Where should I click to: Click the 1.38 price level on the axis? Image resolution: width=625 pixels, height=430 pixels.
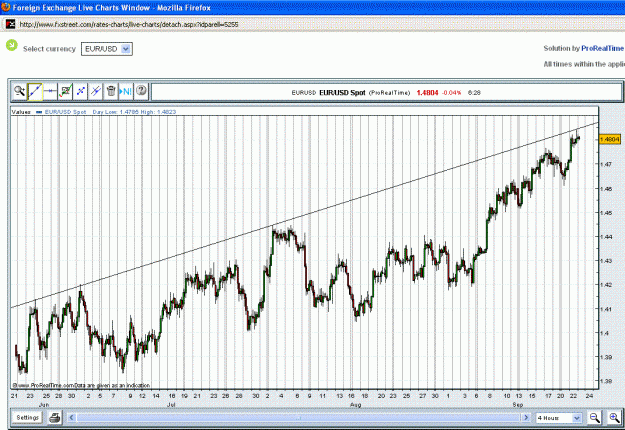pos(606,381)
